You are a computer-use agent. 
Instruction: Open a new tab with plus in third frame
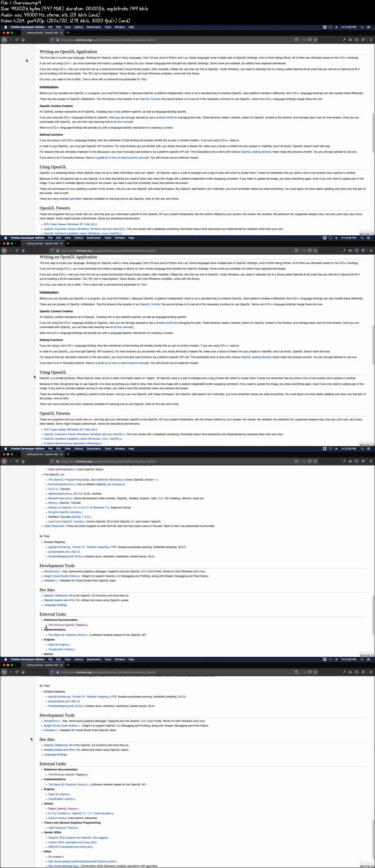tap(68, 454)
